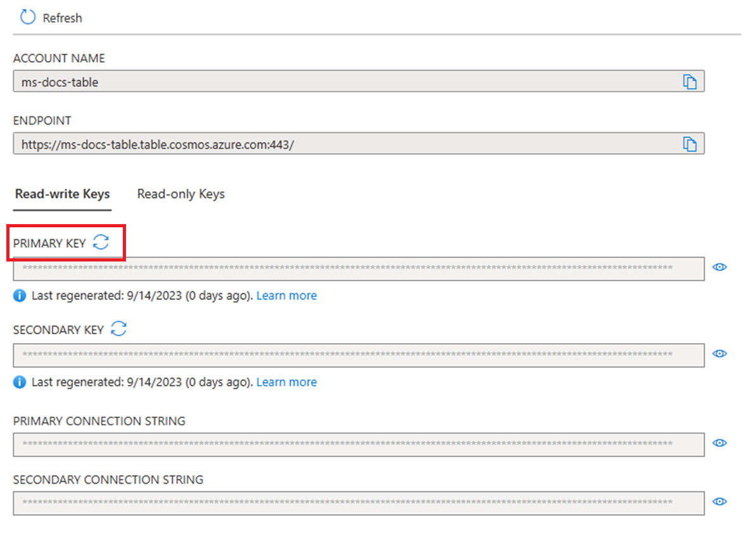Click info icon under secondary key field
This screenshot has height=535, width=756.
click(19, 382)
